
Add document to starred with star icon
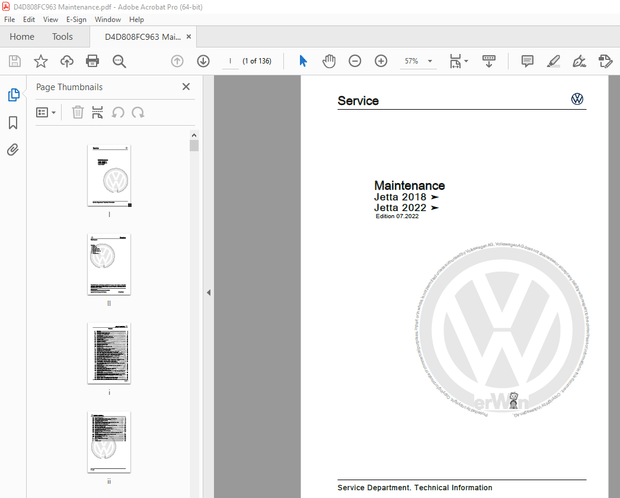(x=40, y=61)
